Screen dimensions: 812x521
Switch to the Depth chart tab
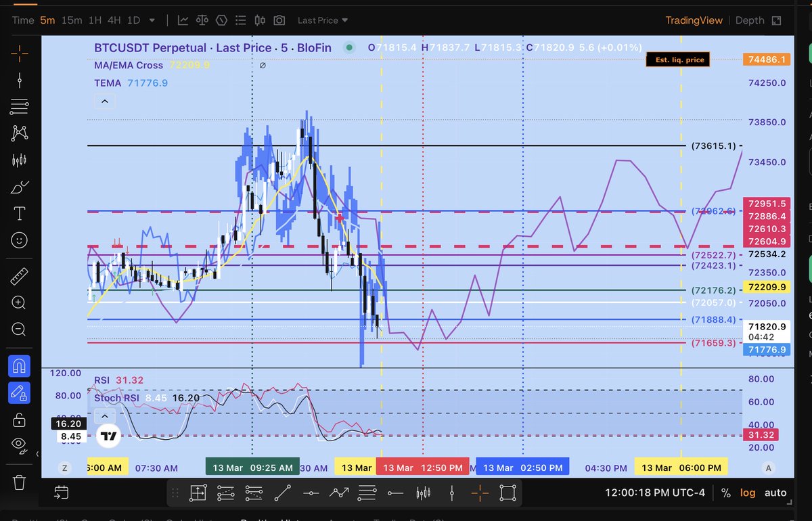click(750, 20)
